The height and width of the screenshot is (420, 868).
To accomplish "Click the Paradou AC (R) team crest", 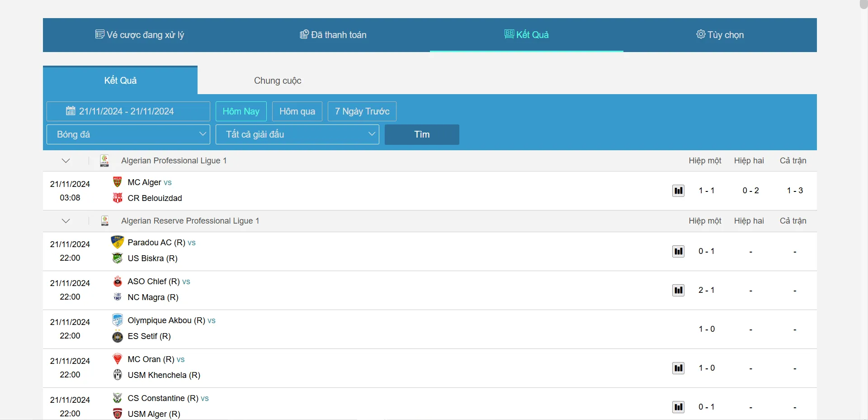I will tap(118, 242).
